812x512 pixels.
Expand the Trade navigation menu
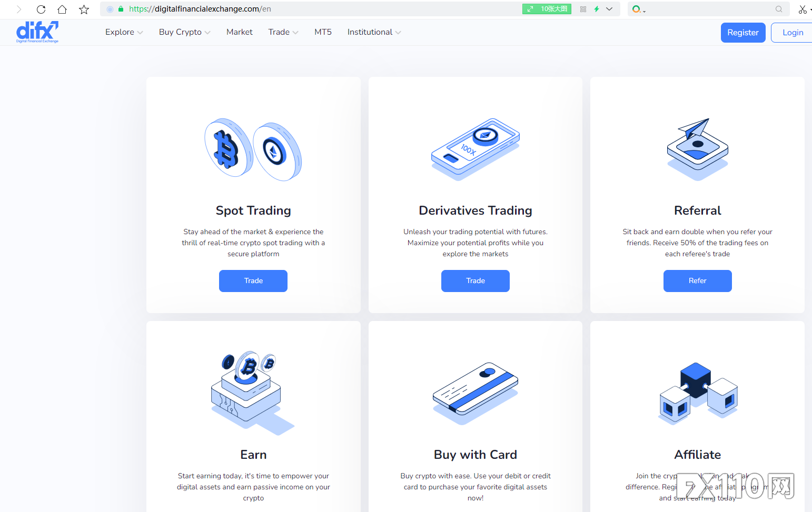pyautogui.click(x=283, y=32)
